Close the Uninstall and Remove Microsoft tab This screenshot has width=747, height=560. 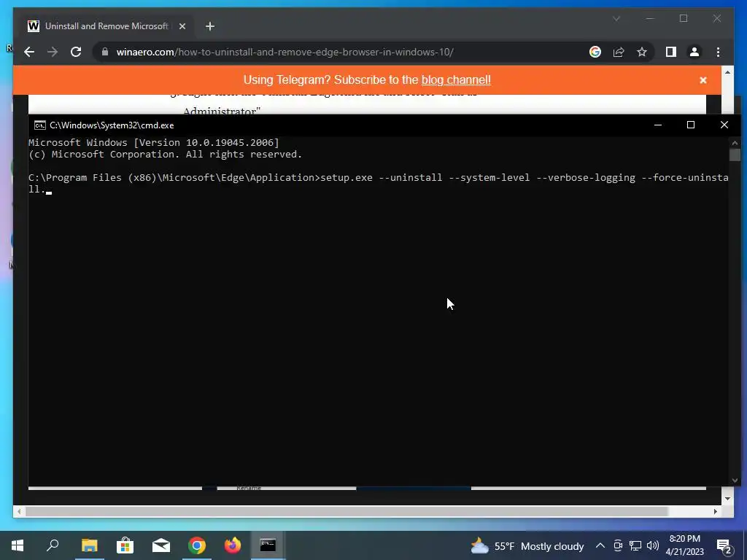(x=182, y=26)
